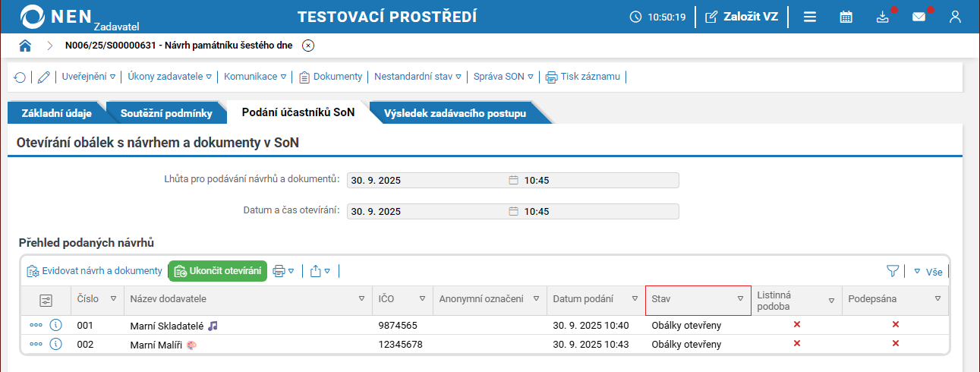Expand the Uveřejnění dropdown menu
This screenshot has width=980, height=372.
point(89,77)
